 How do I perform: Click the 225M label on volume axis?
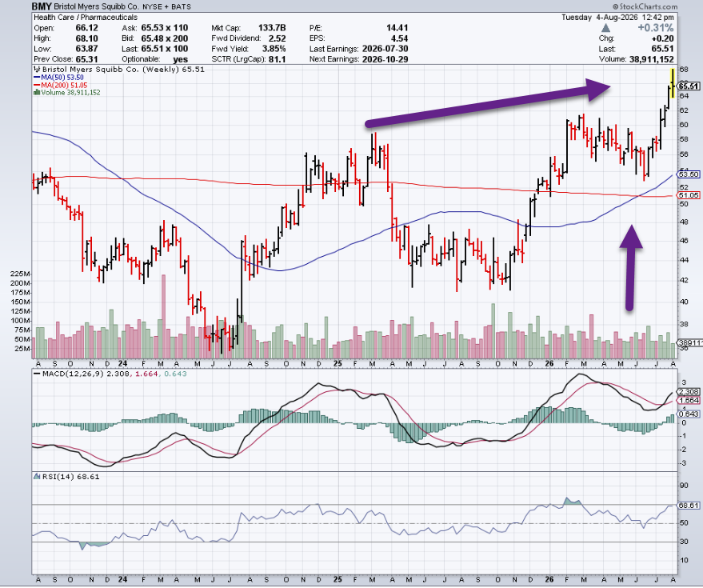click(21, 274)
